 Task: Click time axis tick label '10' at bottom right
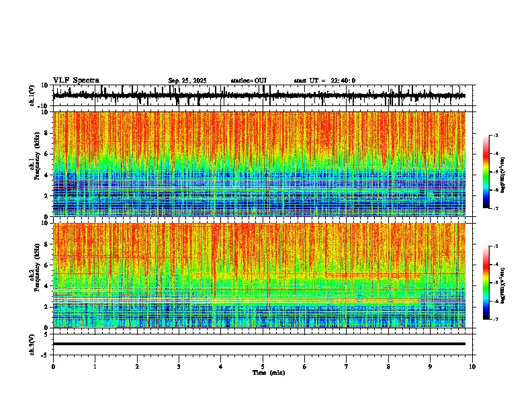[x=472, y=367]
